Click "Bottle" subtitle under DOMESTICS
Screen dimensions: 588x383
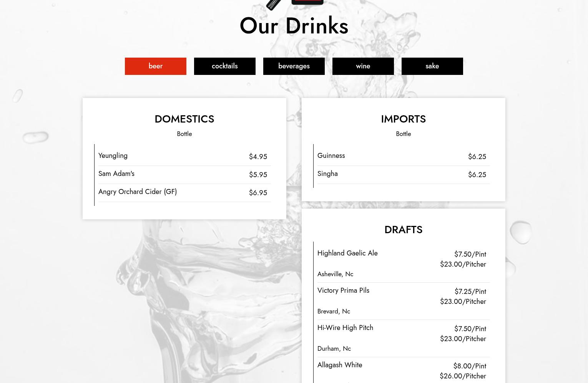tap(184, 134)
